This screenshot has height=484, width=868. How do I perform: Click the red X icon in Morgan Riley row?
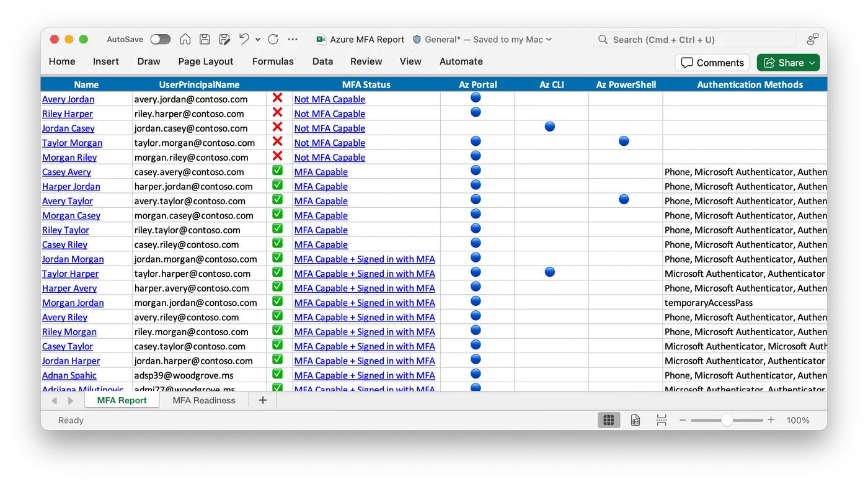[277, 156]
